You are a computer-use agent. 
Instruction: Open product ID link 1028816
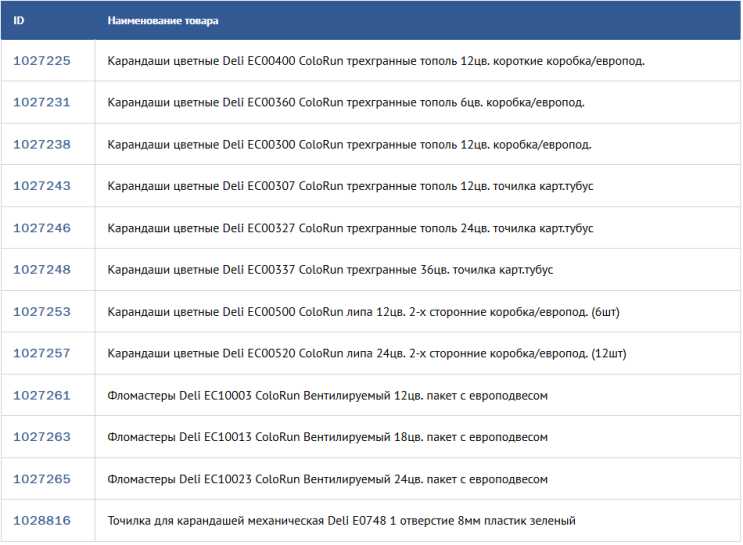pyautogui.click(x=42, y=520)
